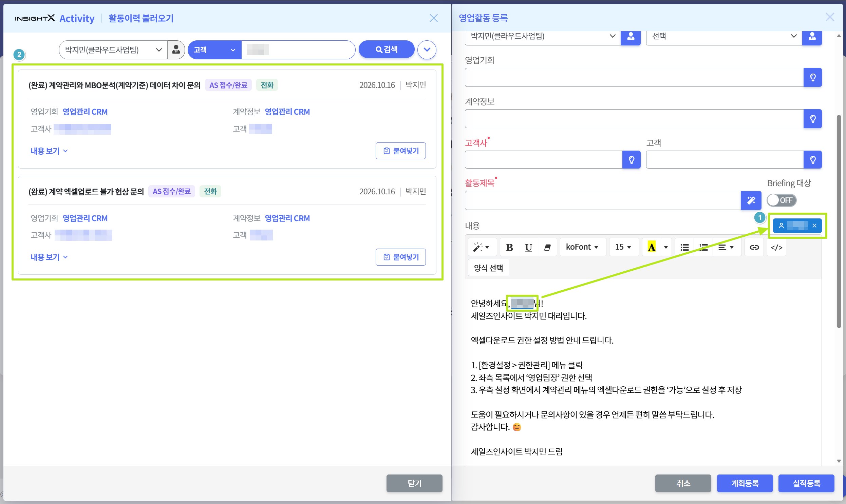The height and width of the screenshot is (504, 846).
Task: Click the 영업활동 등록 vertical scrollbar
Action: tap(839, 221)
